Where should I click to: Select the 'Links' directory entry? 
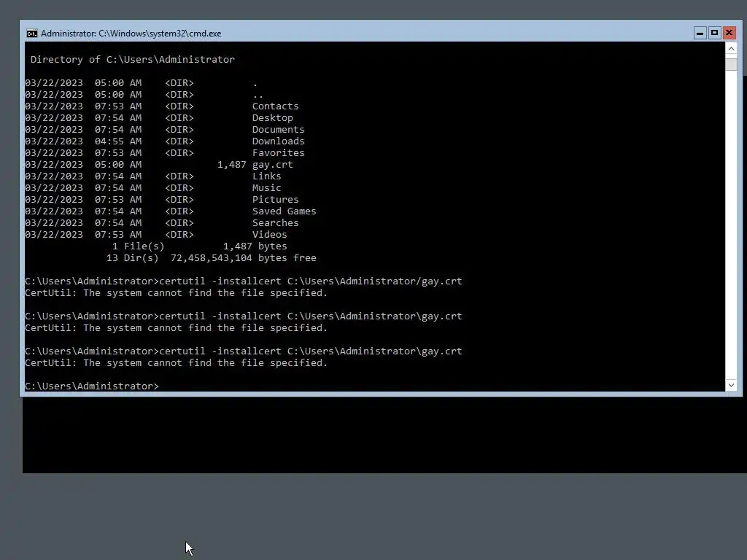[267, 176]
